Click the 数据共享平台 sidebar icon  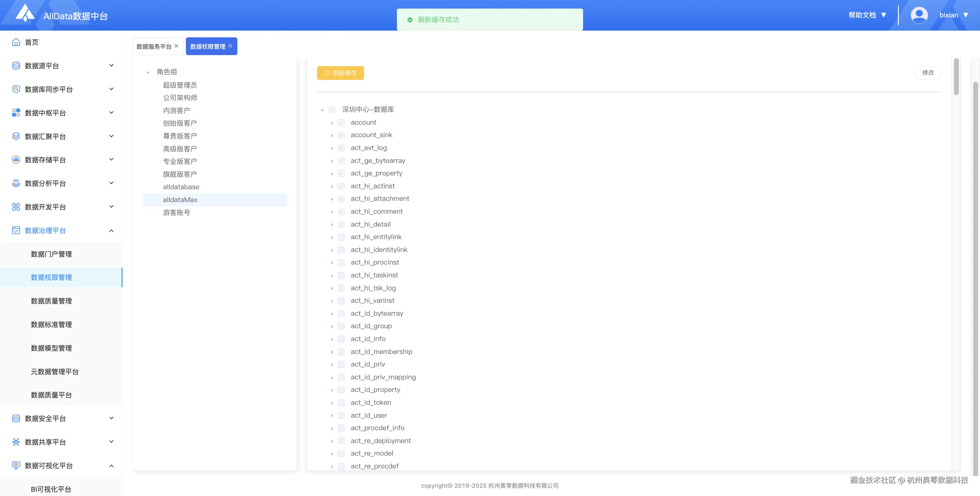point(16,442)
